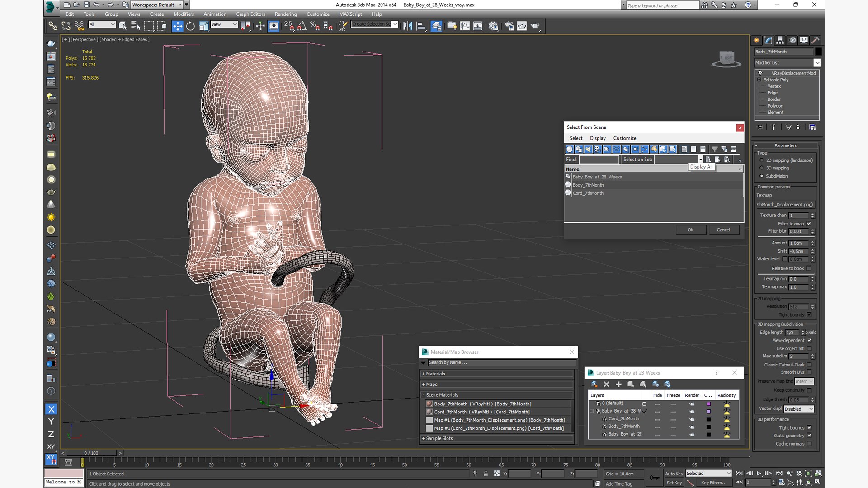Activate the Select and Rotate tool
Screen dimensions: 868x488
tap(190, 26)
